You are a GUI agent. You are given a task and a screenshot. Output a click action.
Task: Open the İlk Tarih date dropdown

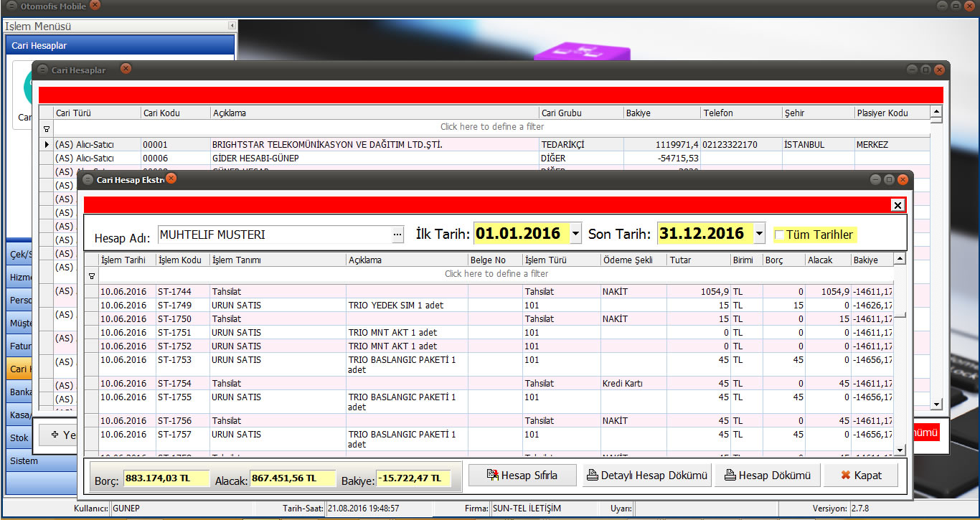coord(575,234)
